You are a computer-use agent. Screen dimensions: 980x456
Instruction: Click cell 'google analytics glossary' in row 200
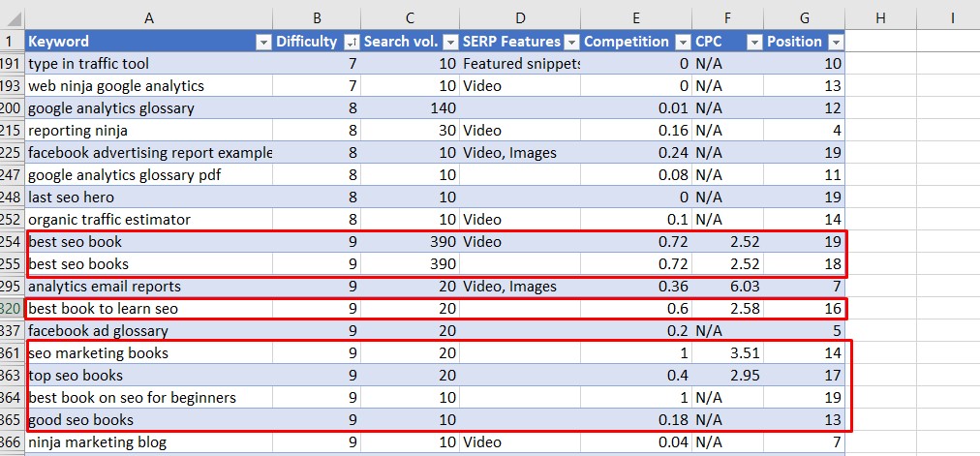pos(149,108)
